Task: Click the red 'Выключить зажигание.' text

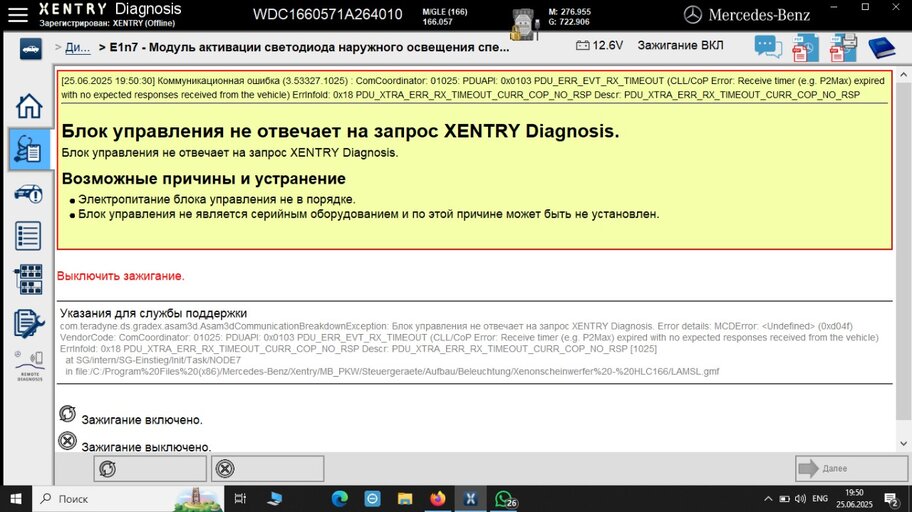Action: click(x=120, y=276)
